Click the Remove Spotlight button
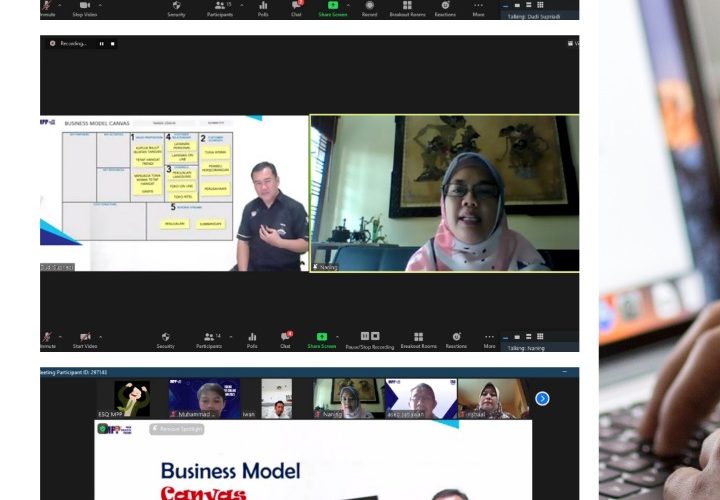Image resolution: width=720 pixels, height=500 pixels. (177, 428)
